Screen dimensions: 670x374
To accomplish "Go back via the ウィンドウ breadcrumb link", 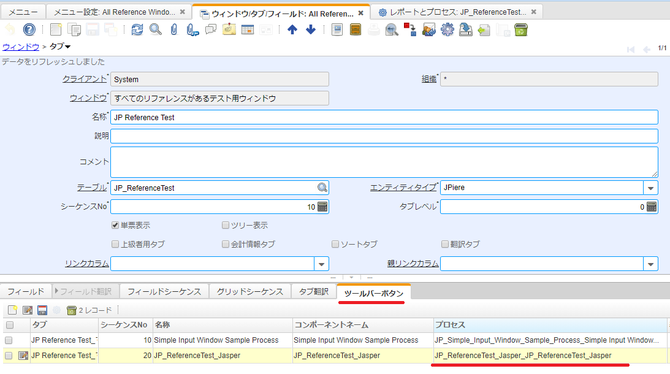I will tap(21, 47).
